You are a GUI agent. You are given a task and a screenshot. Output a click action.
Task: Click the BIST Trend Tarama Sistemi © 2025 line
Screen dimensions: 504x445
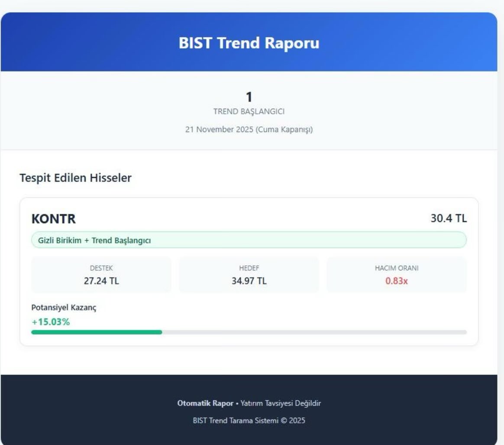click(249, 421)
